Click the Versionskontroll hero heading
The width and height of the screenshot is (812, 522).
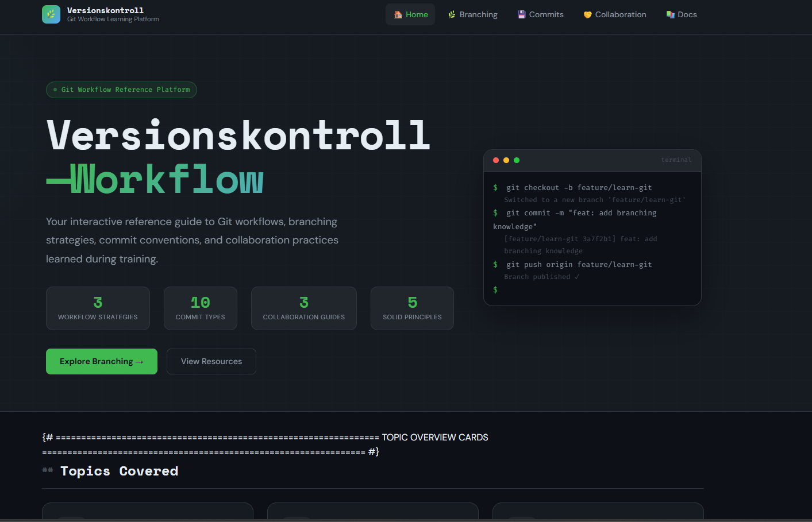238,136
